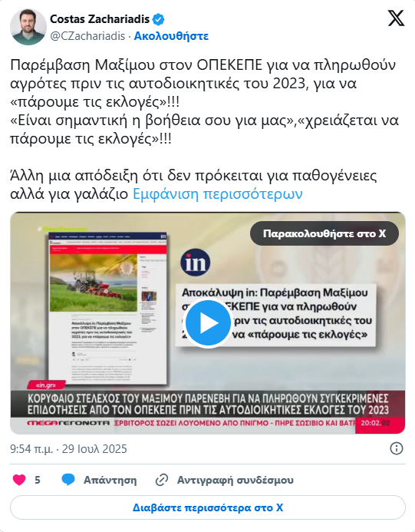This screenshot has height=532, width=415.
Task: Open the @CZachariadis handle
Action: (x=87, y=36)
